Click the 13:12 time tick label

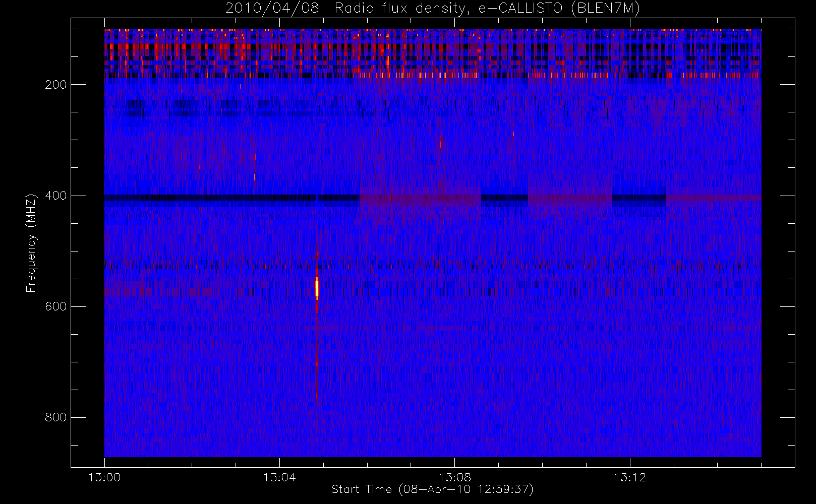[x=630, y=477]
